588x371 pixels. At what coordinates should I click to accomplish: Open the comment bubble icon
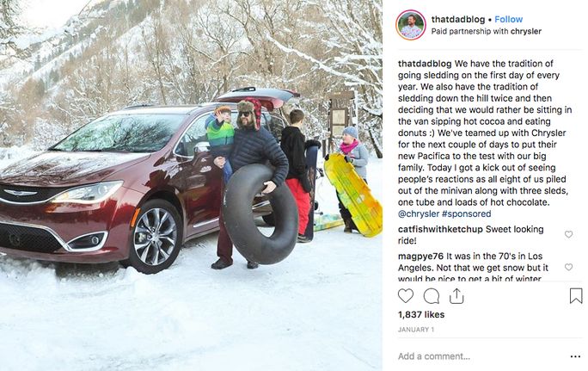click(432, 296)
